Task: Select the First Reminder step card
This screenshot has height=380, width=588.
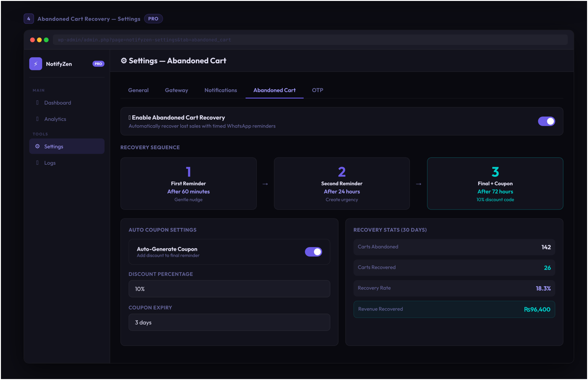Action: [188, 183]
